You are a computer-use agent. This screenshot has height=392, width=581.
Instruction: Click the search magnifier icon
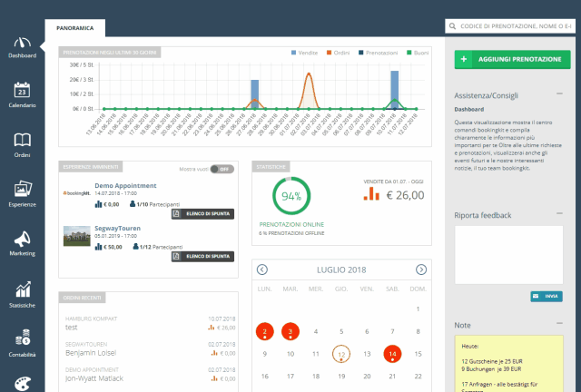(452, 26)
